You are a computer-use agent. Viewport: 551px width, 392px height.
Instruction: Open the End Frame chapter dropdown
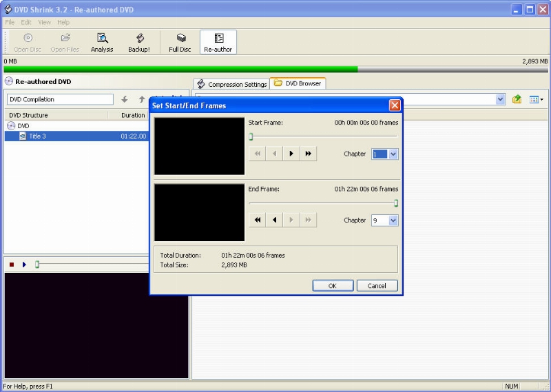click(393, 220)
